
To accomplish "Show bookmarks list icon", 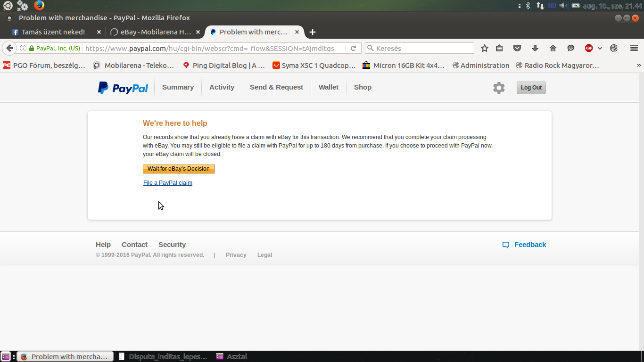I will 499,48.
